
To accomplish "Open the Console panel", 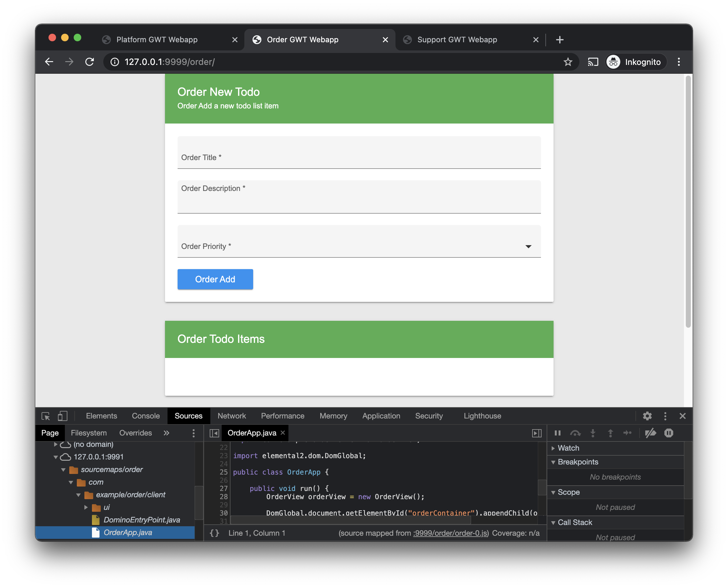I will [x=146, y=416].
